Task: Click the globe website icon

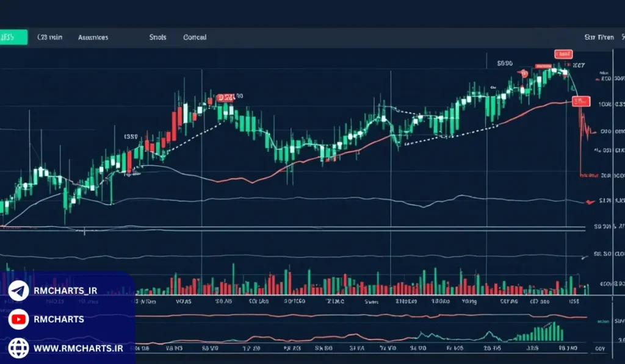Action: pyautogui.click(x=18, y=348)
